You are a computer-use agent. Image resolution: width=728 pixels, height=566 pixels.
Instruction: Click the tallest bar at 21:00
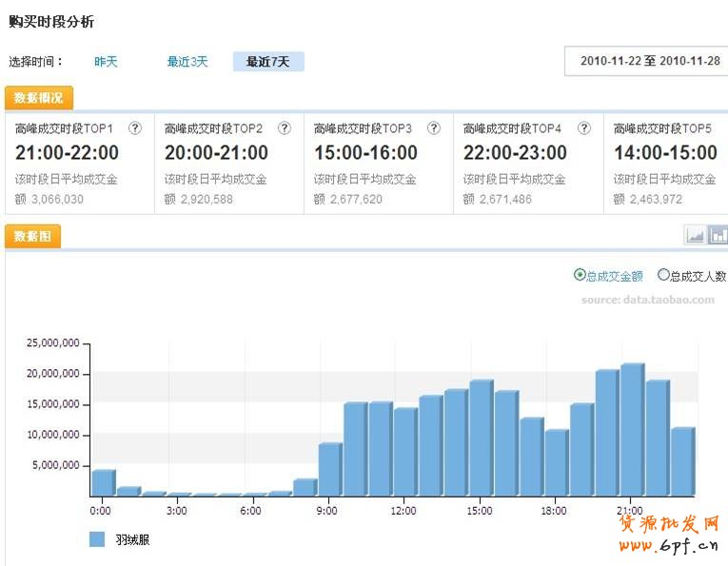(x=632, y=430)
